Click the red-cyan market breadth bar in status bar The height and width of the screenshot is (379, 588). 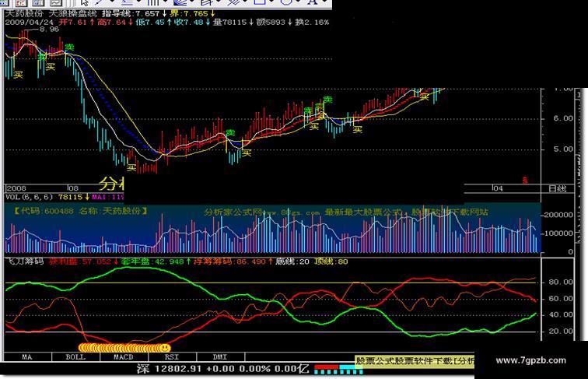tap(338, 369)
